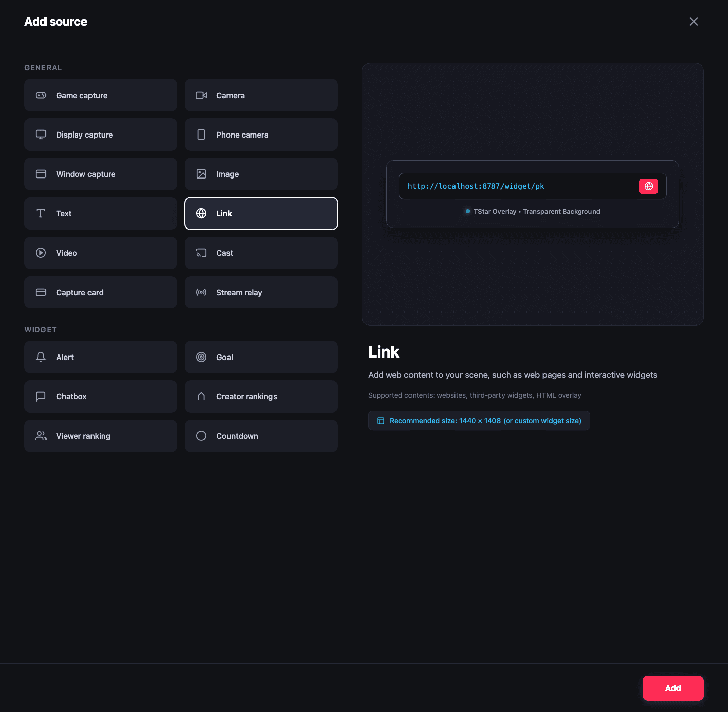This screenshot has width=728, height=712.
Task: Choose the Image source
Action: tap(261, 174)
